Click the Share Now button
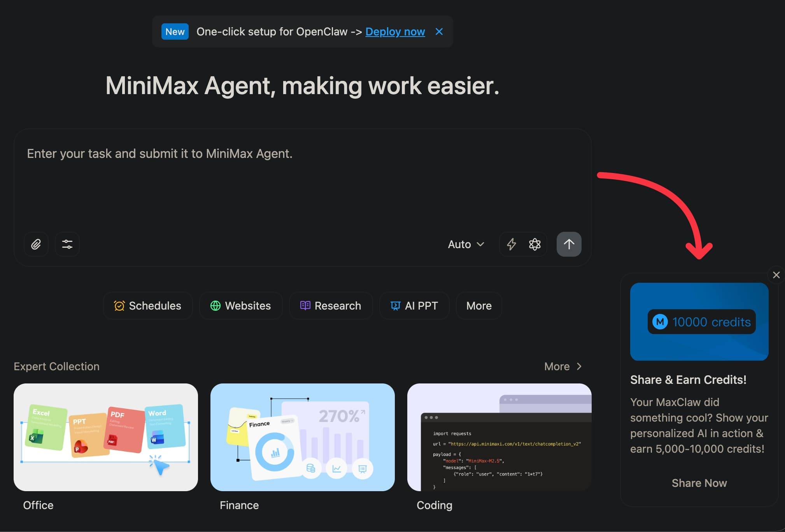The height and width of the screenshot is (532, 785). (699, 483)
